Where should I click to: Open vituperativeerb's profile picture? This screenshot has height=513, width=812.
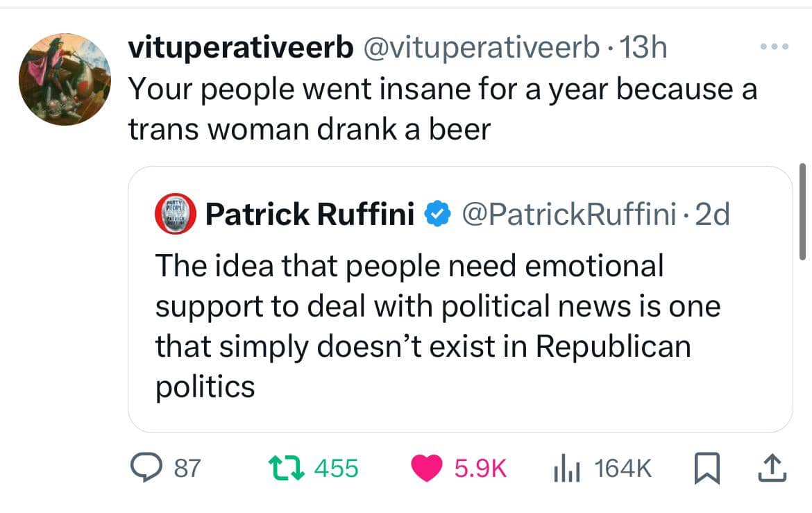click(x=64, y=79)
